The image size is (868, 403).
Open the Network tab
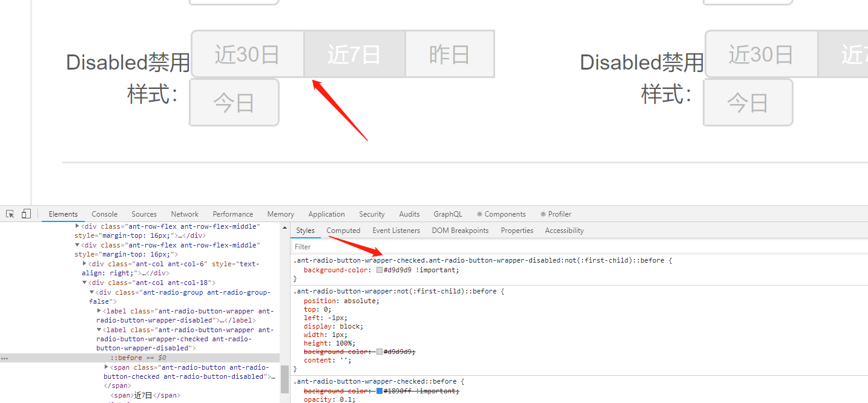[x=185, y=214]
